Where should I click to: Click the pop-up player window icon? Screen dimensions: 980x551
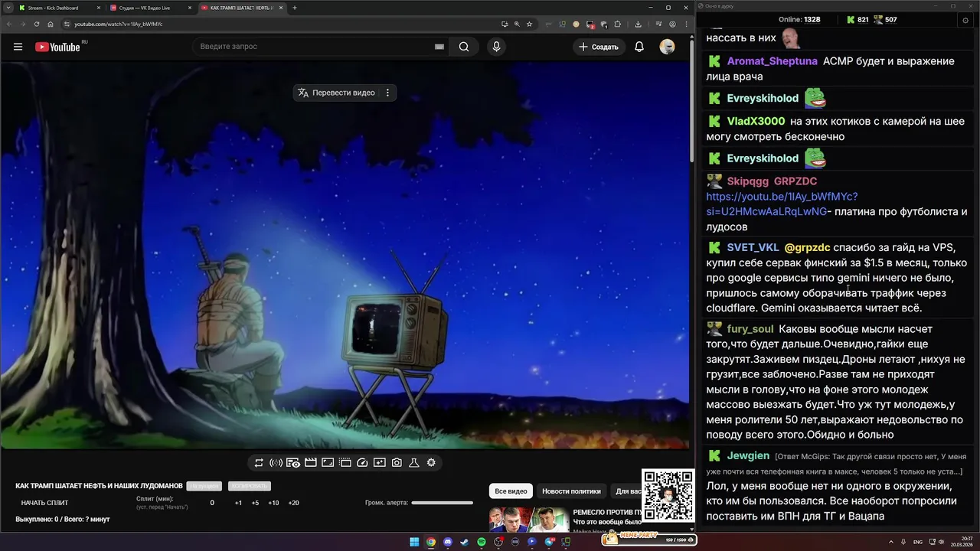click(x=345, y=462)
